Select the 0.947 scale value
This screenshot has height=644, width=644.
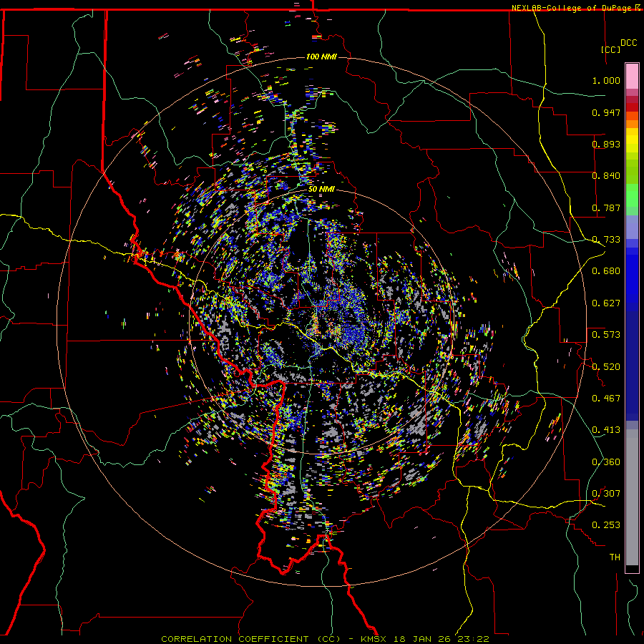(x=606, y=112)
